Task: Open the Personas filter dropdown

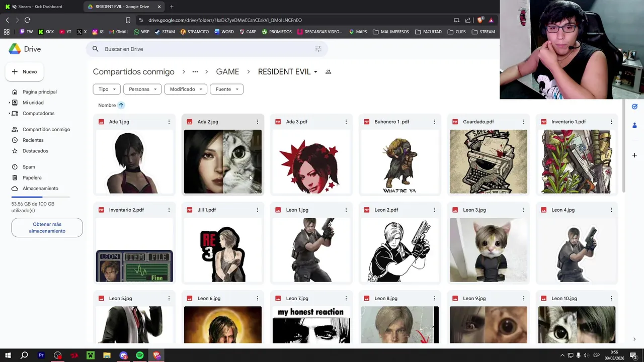Action: click(142, 89)
